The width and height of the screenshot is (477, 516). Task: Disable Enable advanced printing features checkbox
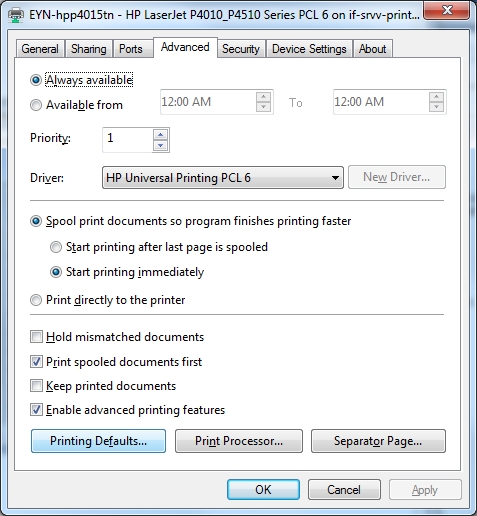click(x=36, y=410)
